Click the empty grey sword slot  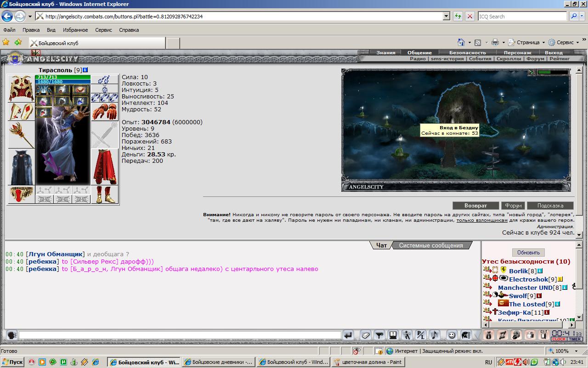pos(104,135)
